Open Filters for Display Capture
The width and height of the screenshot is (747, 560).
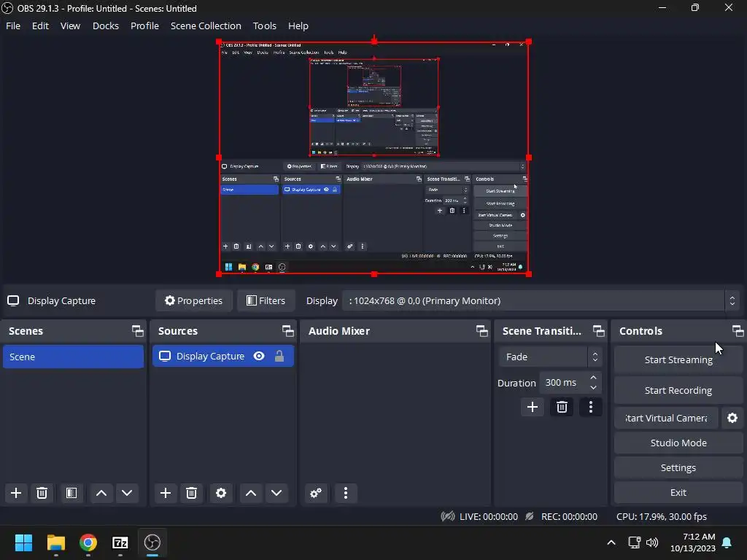pyautogui.click(x=266, y=301)
